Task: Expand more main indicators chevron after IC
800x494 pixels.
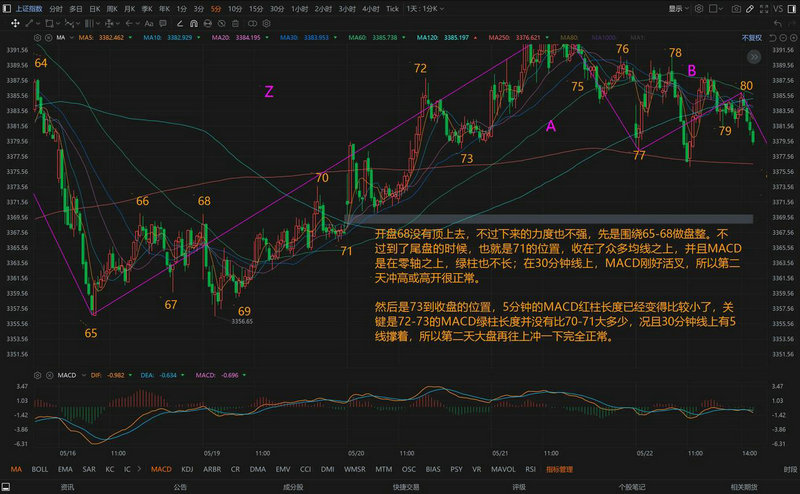Action: click(x=139, y=469)
